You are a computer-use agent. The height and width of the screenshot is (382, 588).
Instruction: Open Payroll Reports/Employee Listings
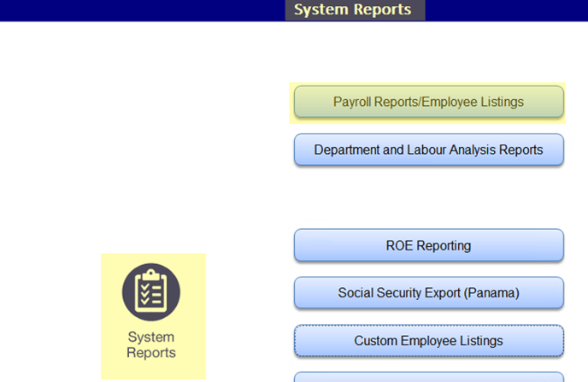(428, 102)
